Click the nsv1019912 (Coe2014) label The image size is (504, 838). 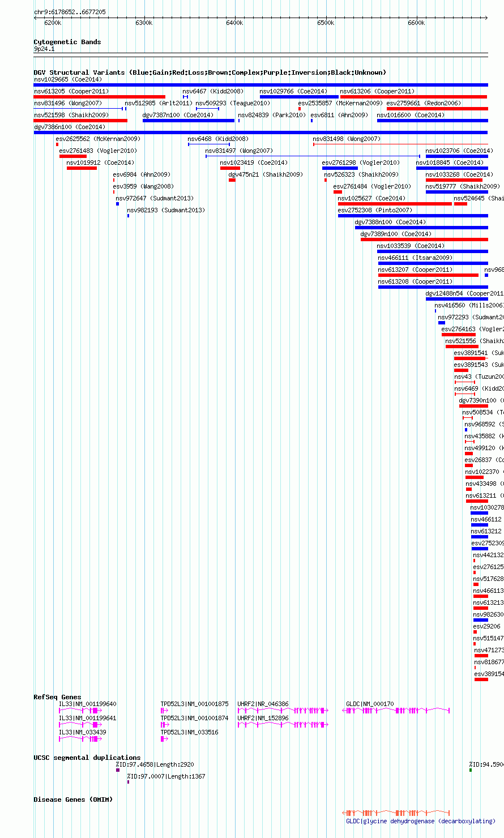click(101, 163)
